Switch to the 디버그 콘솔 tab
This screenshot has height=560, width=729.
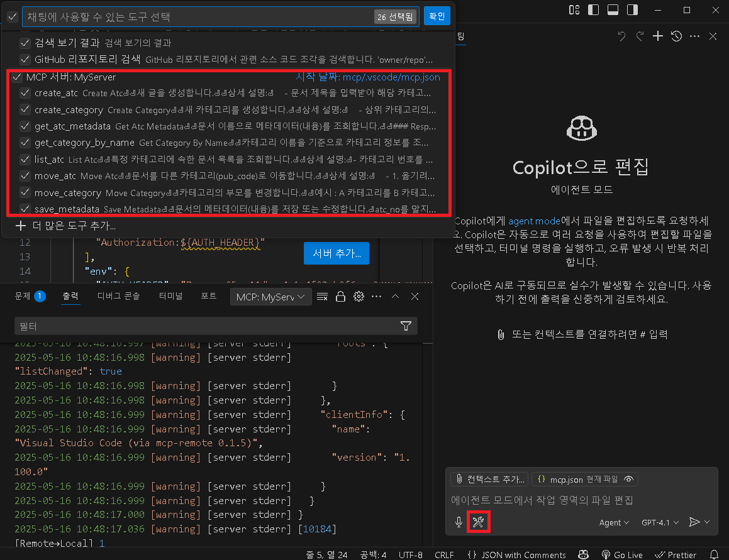(118, 296)
